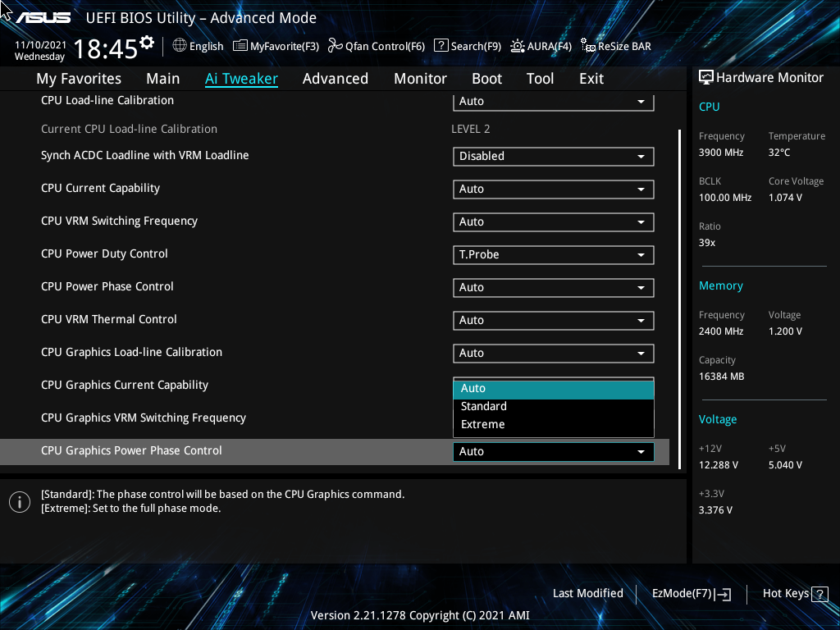Image resolution: width=840 pixels, height=630 pixels.
Task: Click the +3.3V reading 3.376 V
Action: click(715, 510)
